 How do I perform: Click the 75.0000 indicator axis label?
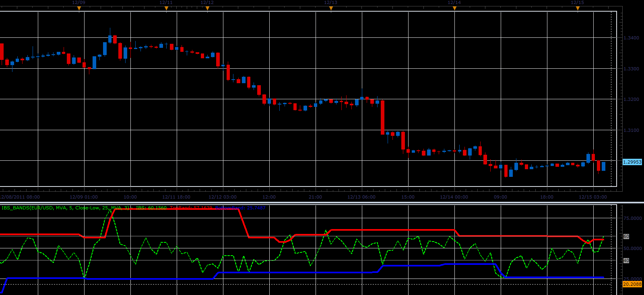[632, 218]
